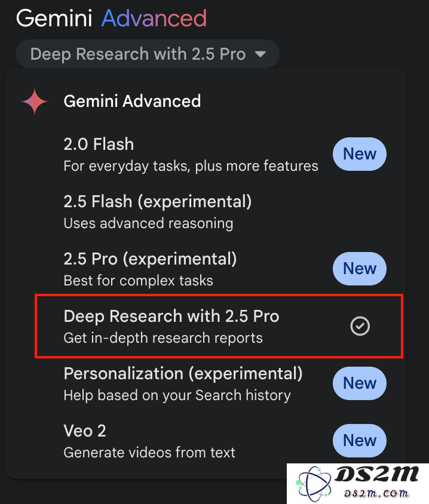
Task: Click 'Get in-depth research reports' description
Action: point(163,338)
